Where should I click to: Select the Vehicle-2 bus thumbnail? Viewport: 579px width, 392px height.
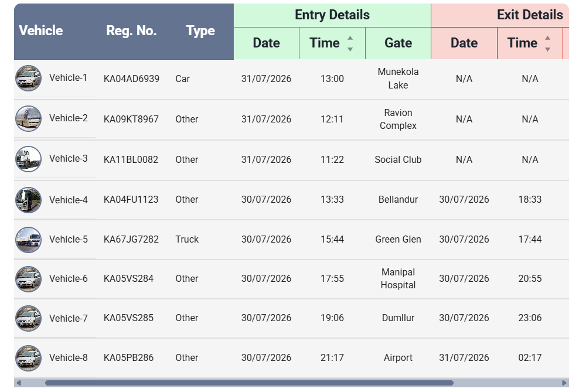click(x=29, y=118)
